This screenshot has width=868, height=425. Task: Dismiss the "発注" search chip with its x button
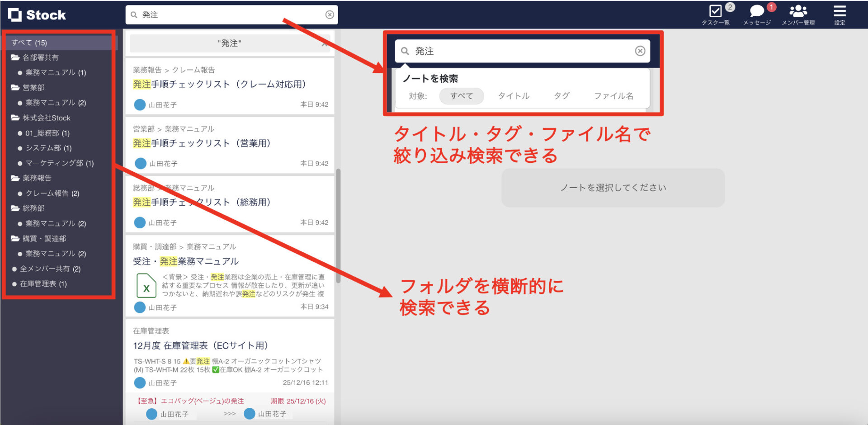pyautogui.click(x=324, y=43)
